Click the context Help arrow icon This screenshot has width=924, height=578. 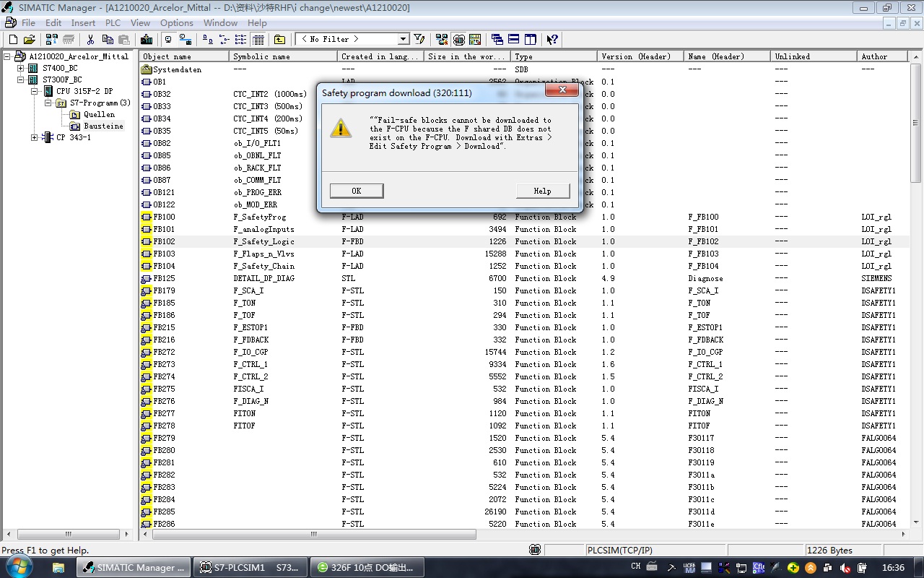(552, 39)
